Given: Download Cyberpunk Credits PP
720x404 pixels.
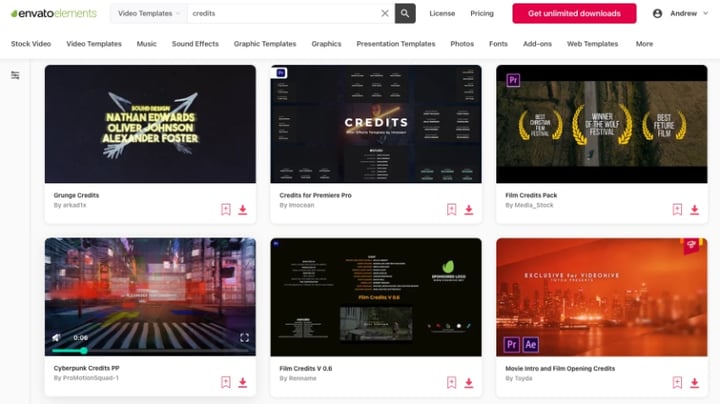Looking at the screenshot, I should tap(242, 382).
